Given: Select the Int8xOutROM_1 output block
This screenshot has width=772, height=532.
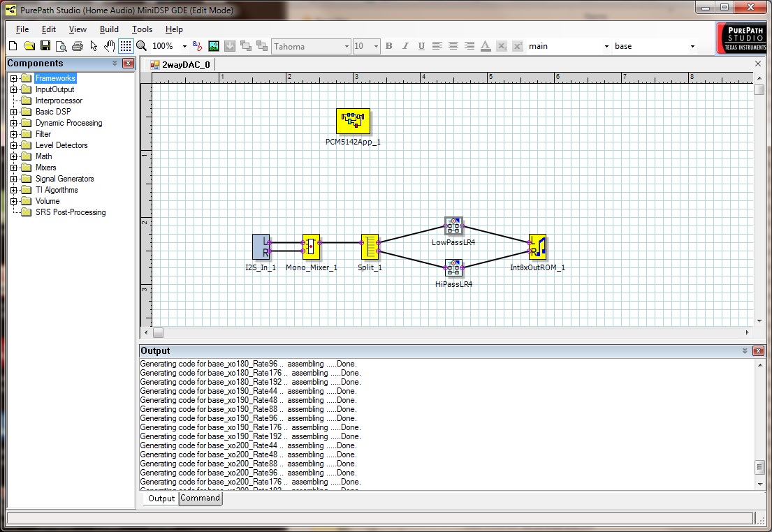Looking at the screenshot, I should pos(538,246).
